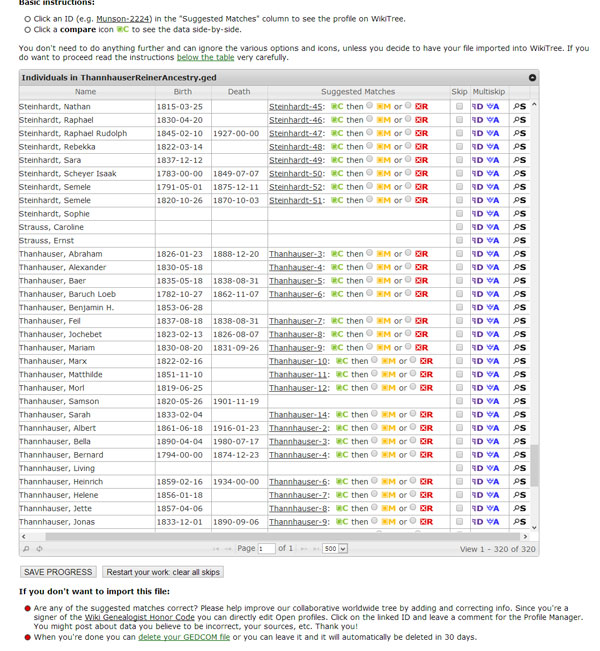Viewport: 600px width, 651px height.
Task: Check skip box for Thanhauser, Samson
Action: [x=459, y=401]
